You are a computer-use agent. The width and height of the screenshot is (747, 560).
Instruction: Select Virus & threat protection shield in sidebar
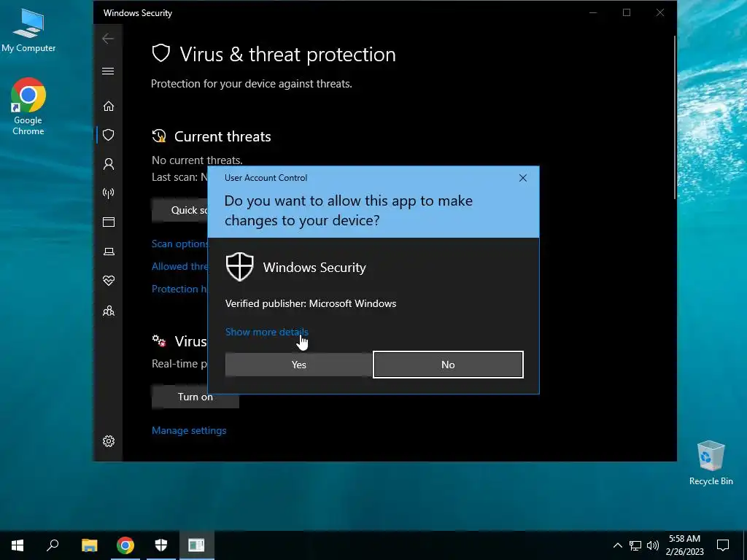point(109,135)
